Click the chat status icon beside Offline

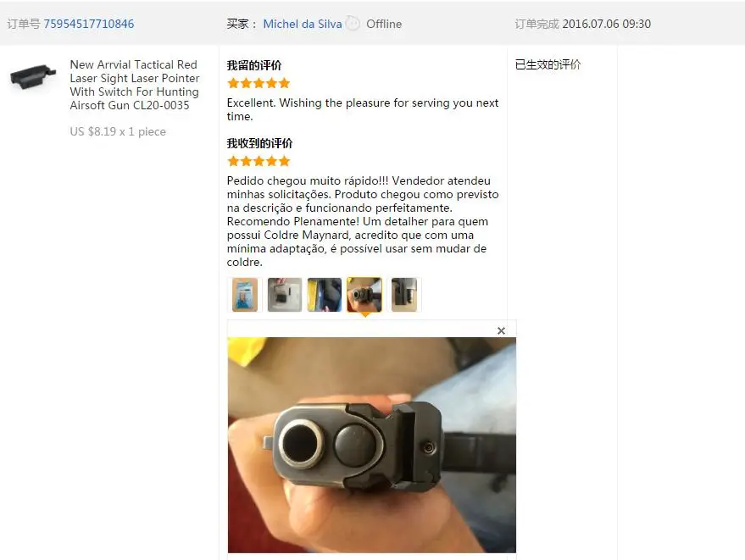[353, 23]
